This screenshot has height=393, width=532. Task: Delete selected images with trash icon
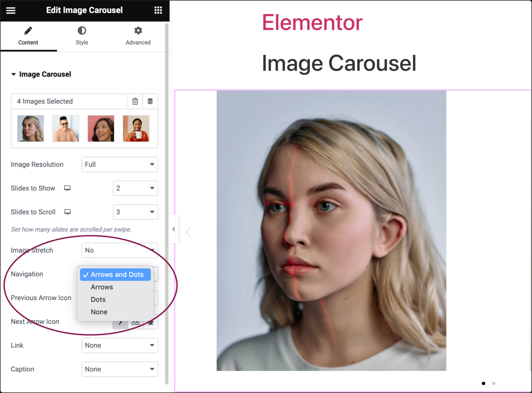point(135,101)
